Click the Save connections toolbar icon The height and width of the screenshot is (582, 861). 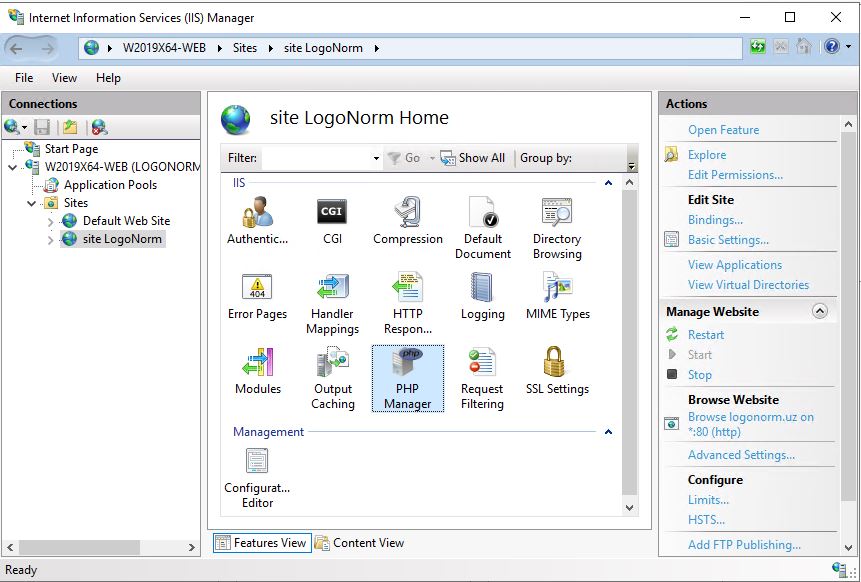[42, 127]
